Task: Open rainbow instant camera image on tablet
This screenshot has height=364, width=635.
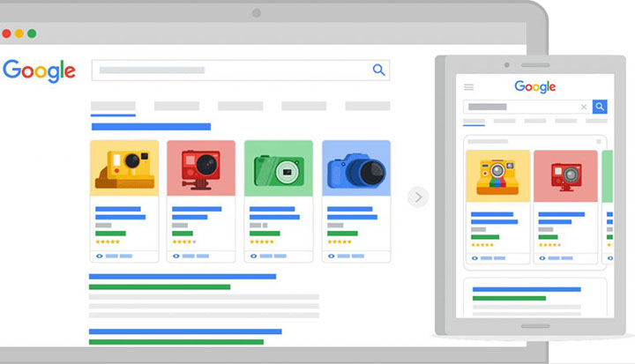Action: [497, 176]
